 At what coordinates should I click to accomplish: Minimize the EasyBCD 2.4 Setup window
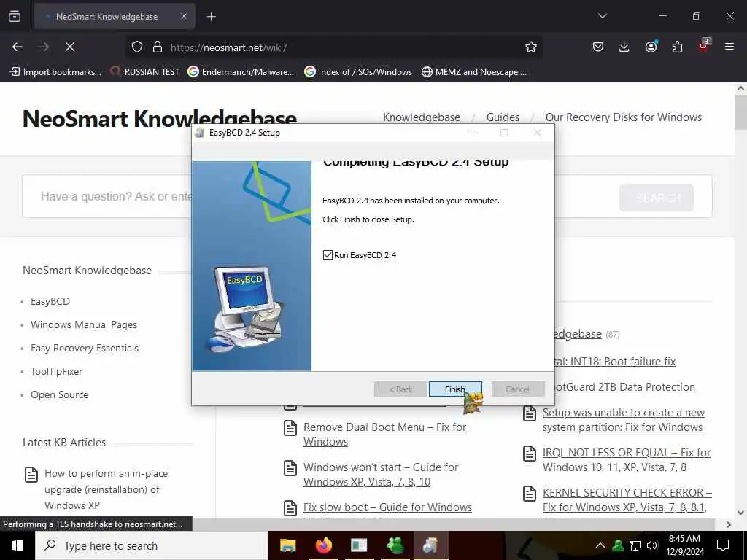[x=471, y=133]
